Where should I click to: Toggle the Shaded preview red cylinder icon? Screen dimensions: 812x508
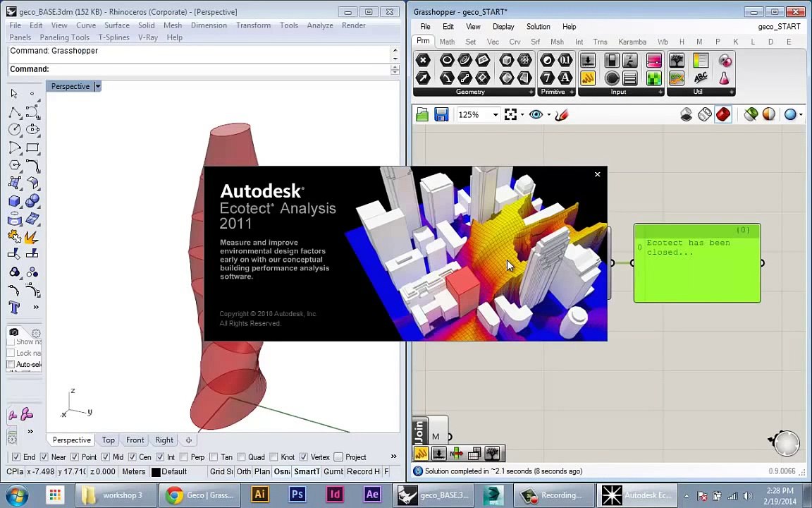723,114
